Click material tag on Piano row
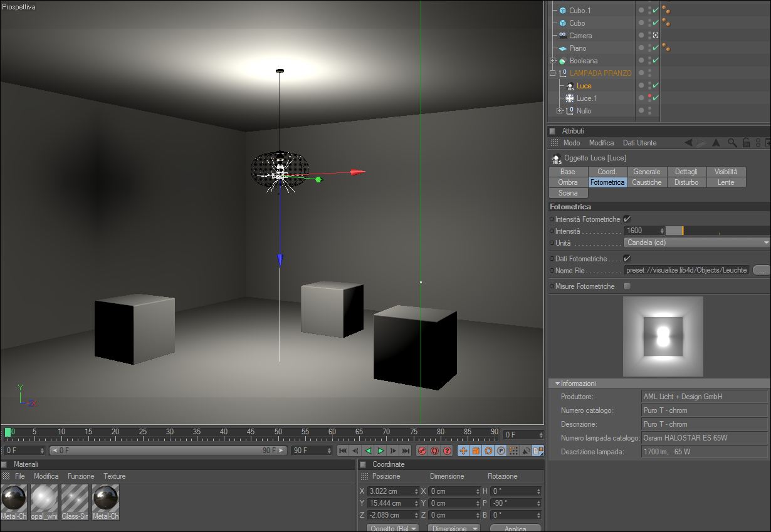 [x=666, y=48]
